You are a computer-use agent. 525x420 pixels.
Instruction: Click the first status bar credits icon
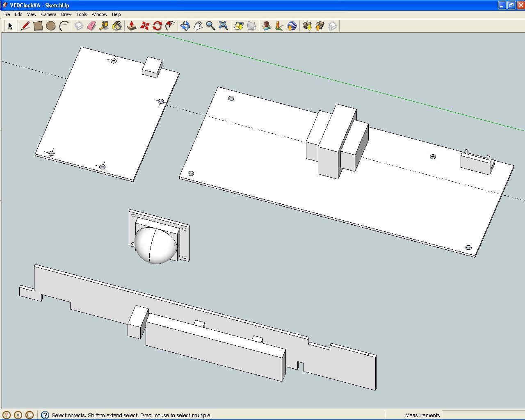[x=6, y=415]
